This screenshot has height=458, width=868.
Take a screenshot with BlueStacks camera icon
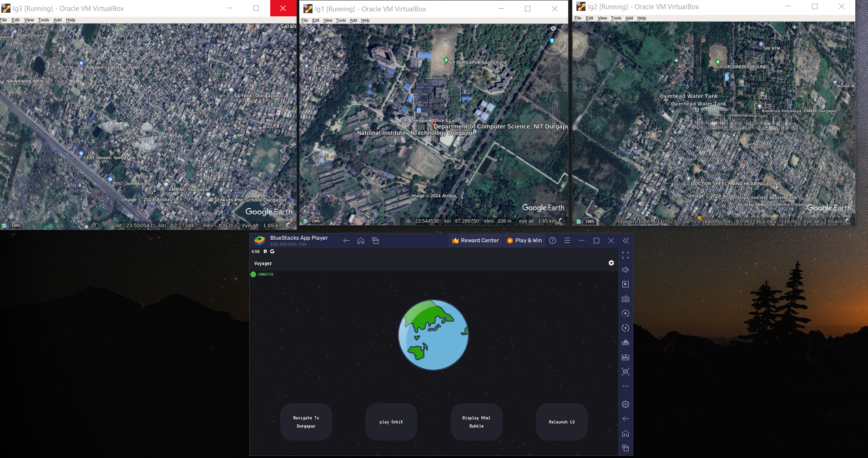[x=626, y=372]
